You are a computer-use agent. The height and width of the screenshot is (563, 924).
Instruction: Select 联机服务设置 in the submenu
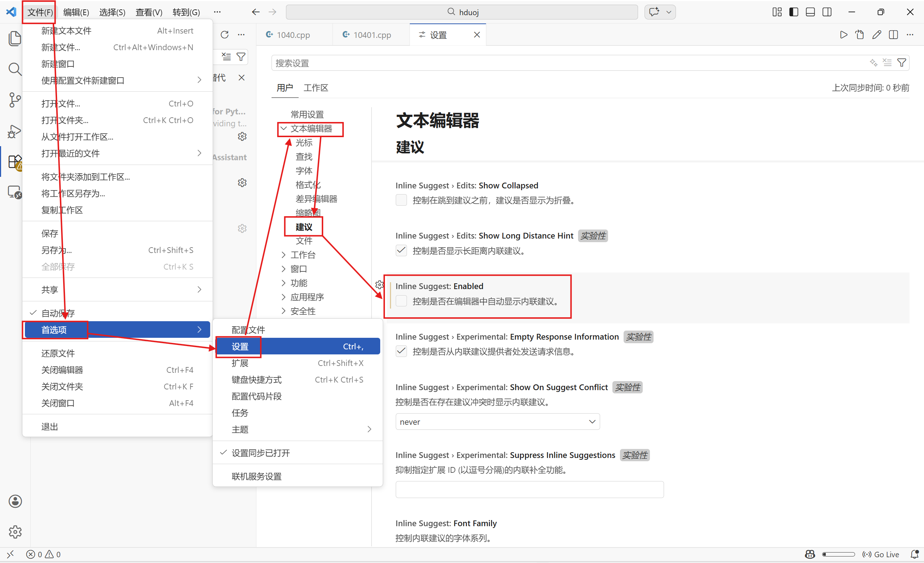point(298,476)
